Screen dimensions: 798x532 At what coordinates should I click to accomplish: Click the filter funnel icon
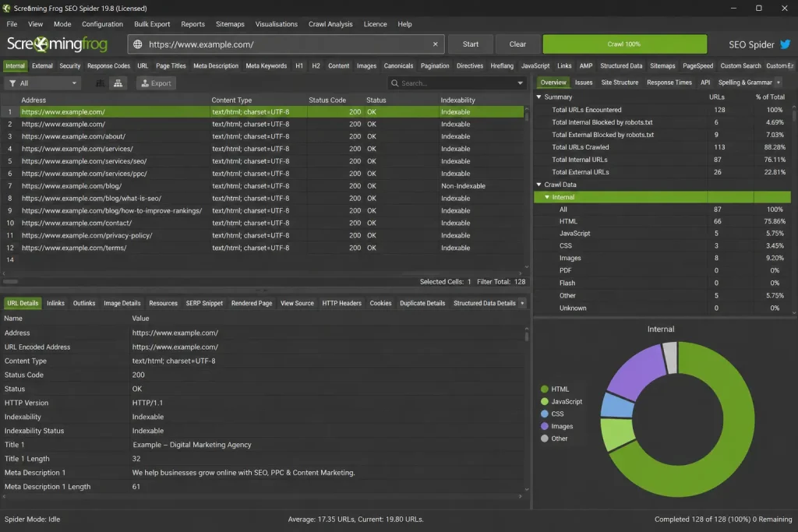pyautogui.click(x=12, y=83)
